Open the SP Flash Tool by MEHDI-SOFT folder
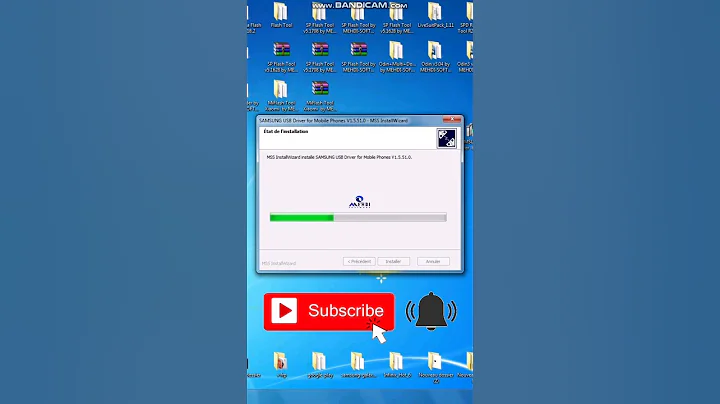The height and width of the screenshot is (404, 720). pos(358,18)
